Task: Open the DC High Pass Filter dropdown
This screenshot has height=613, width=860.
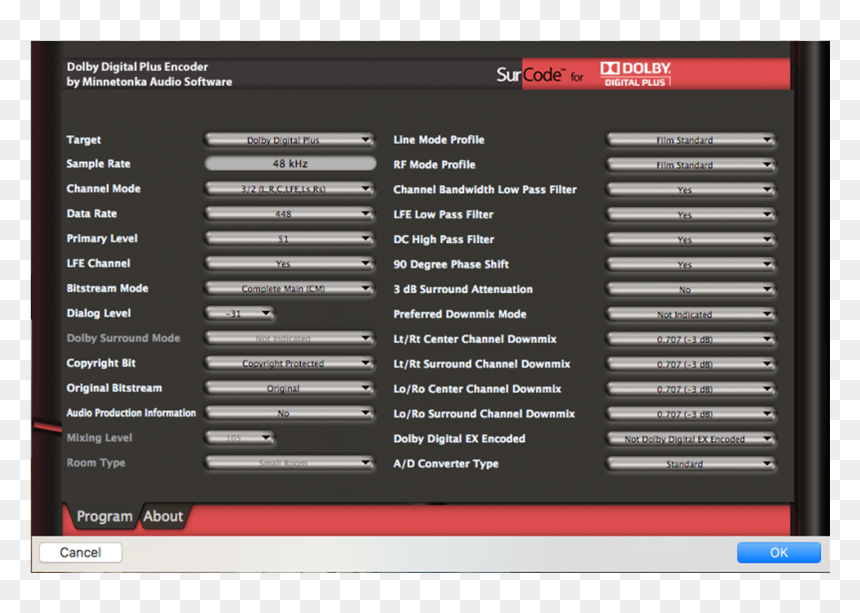Action: (x=691, y=240)
